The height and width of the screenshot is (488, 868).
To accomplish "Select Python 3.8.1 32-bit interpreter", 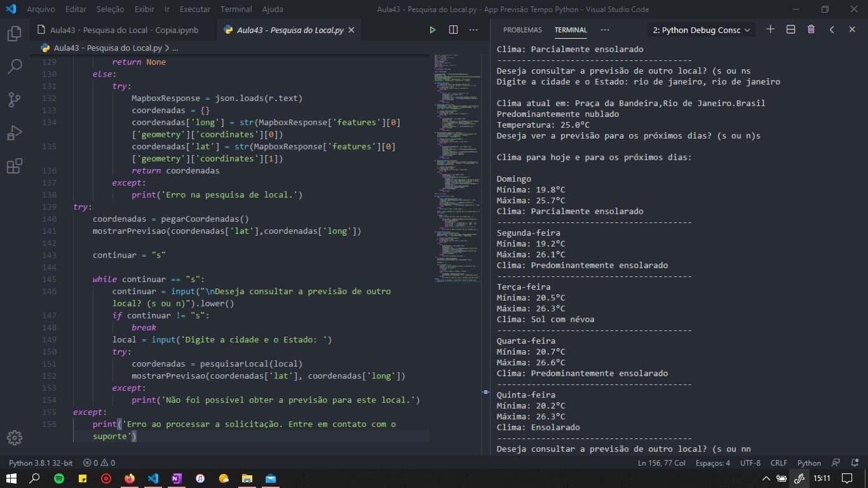I will [41, 463].
